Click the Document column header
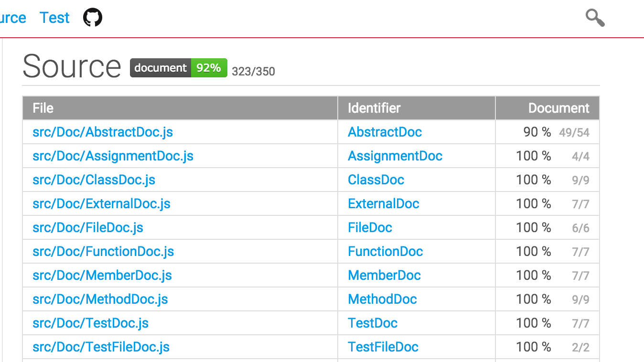644x362 pixels. [558, 108]
